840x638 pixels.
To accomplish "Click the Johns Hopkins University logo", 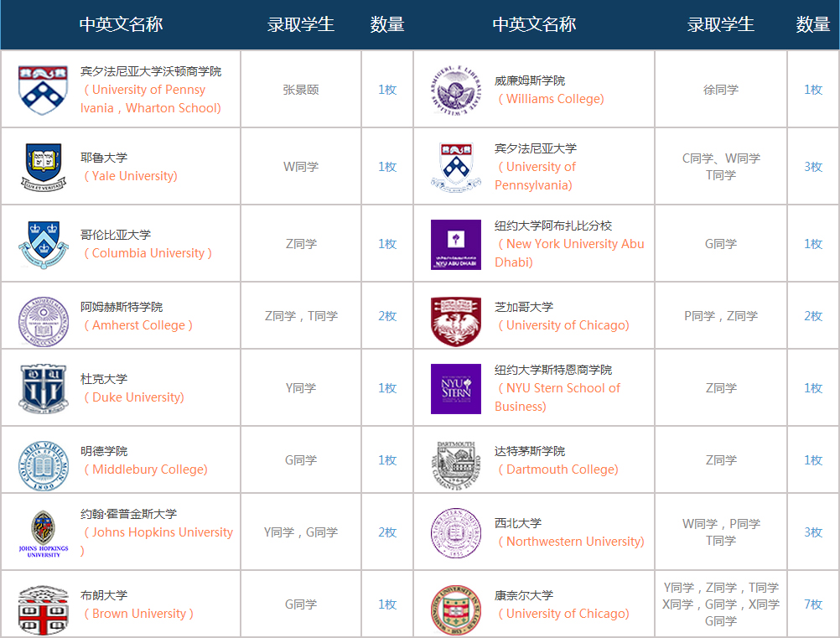I will click(x=44, y=533).
